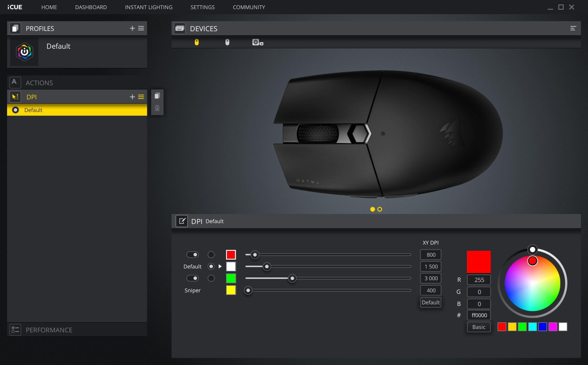This screenshot has width=588, height=365.
Task: Pick the orange-yellow preset palette swatch
Action: tap(512, 327)
